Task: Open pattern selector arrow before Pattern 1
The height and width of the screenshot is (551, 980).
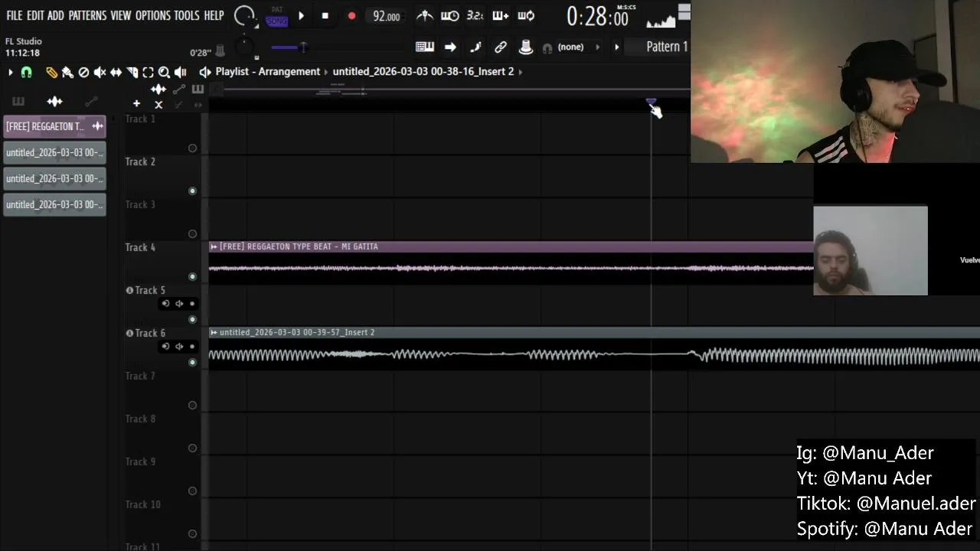Action: pyautogui.click(x=616, y=47)
